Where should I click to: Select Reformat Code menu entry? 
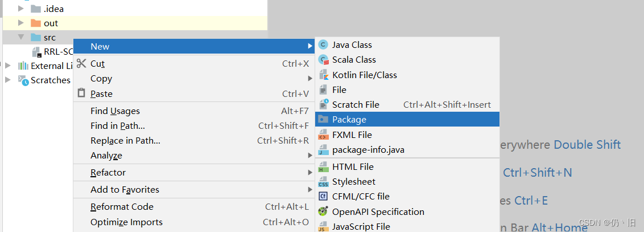[193, 207]
